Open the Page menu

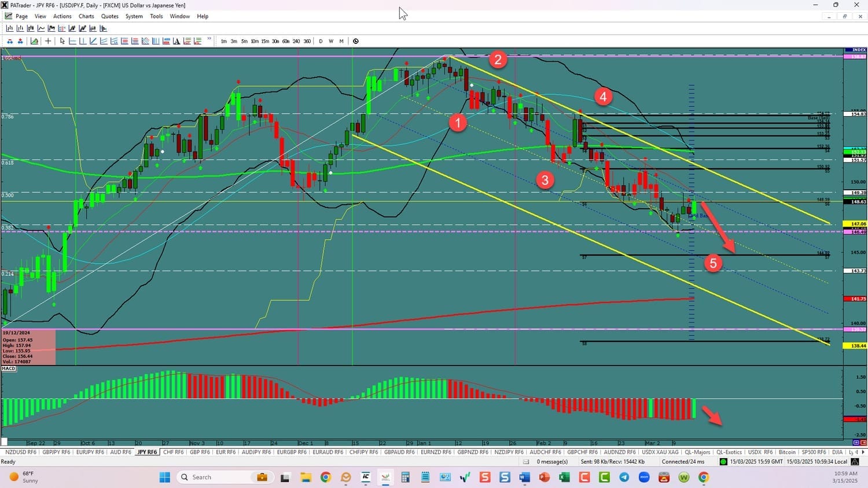point(21,16)
